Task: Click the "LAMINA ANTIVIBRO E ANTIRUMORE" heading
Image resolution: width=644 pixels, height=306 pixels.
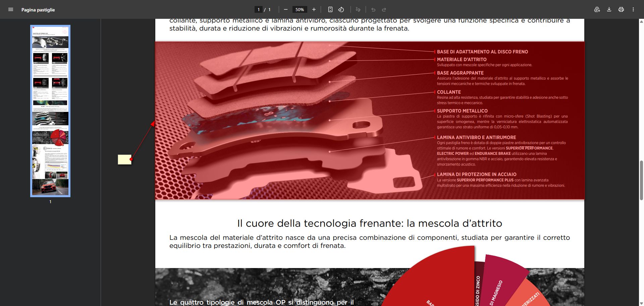Action: (x=476, y=137)
